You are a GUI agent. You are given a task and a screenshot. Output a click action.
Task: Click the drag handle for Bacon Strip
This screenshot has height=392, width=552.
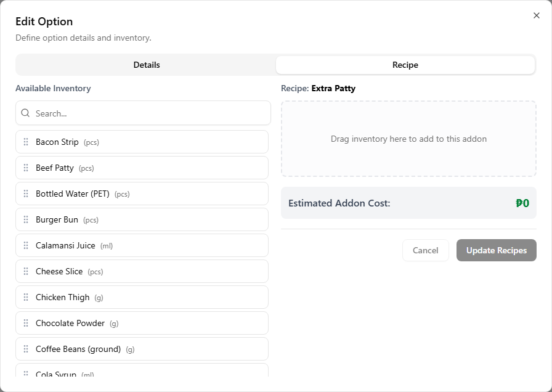point(26,142)
